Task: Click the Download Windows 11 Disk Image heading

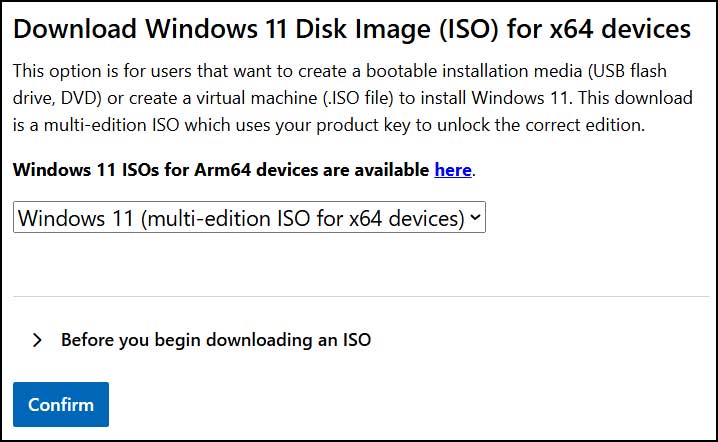Action: 352,28
